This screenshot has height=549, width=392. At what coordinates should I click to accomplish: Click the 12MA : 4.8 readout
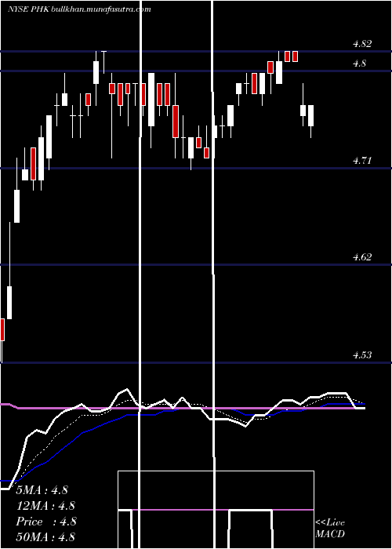click(45, 506)
